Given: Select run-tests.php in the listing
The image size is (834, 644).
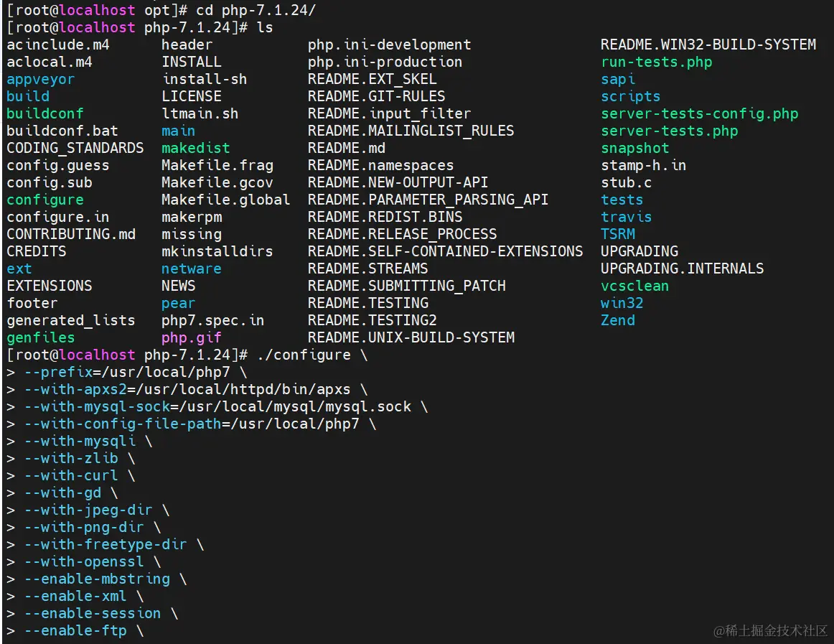Looking at the screenshot, I should pos(656,62).
